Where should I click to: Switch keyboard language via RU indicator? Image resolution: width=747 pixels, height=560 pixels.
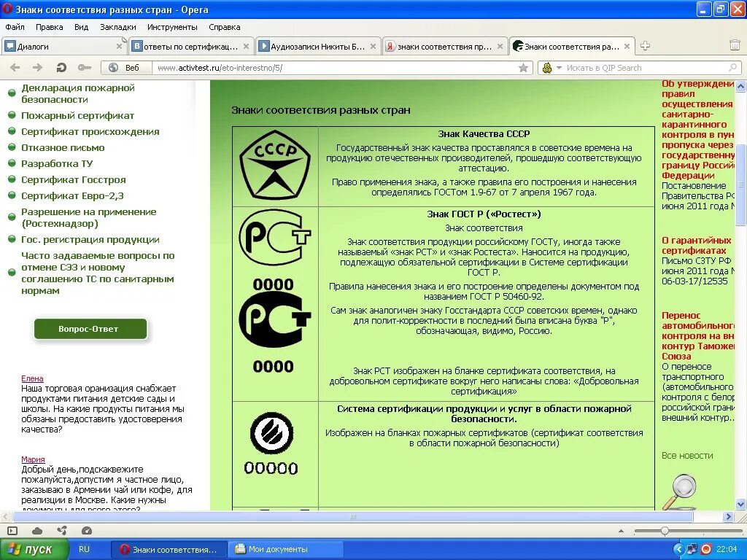click(85, 549)
